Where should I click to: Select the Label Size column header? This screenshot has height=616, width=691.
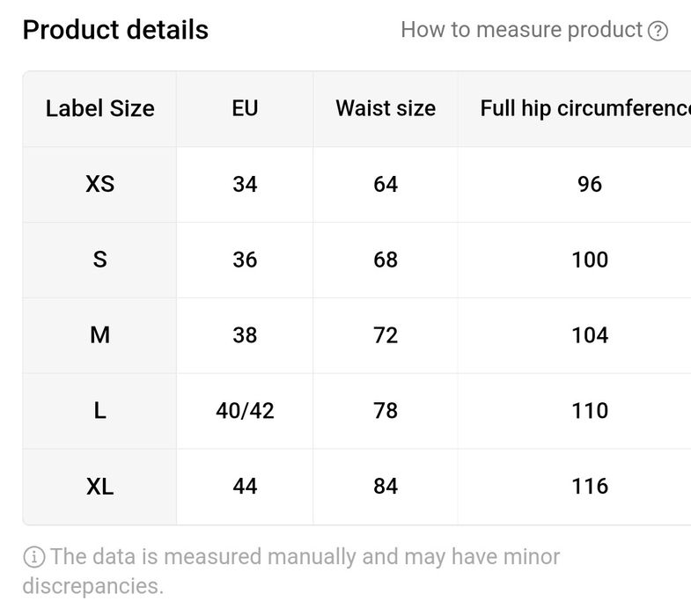click(99, 109)
